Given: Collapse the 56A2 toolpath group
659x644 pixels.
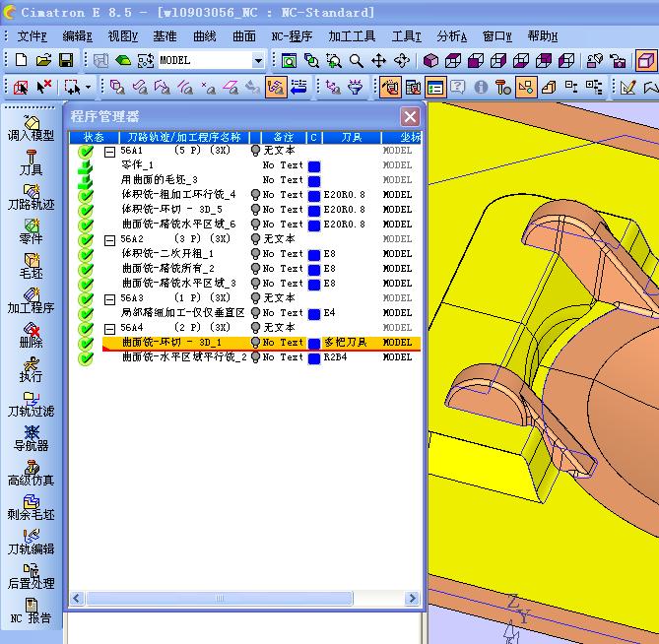Looking at the screenshot, I should tap(109, 240).
